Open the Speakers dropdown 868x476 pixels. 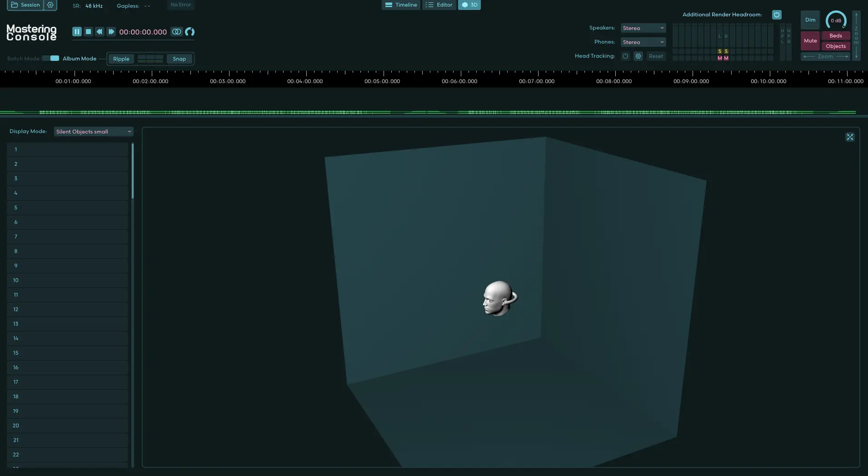pos(643,28)
